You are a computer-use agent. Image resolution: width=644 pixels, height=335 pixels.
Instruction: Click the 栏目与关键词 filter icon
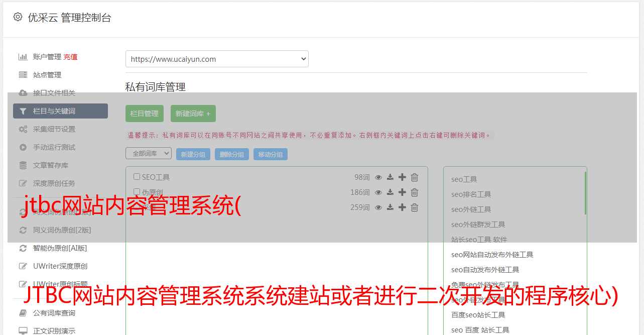click(x=23, y=111)
